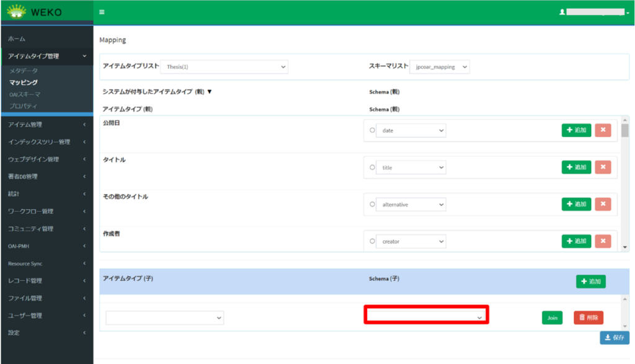This screenshot has width=635, height=364.
Task: Open メタデータ in the sidebar
Action: tap(24, 71)
